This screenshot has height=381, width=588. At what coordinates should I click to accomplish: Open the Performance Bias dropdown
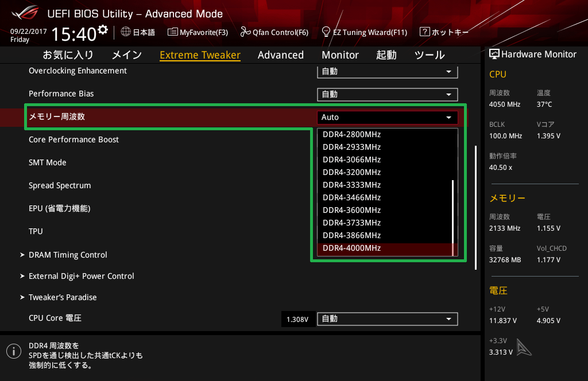[x=387, y=95]
